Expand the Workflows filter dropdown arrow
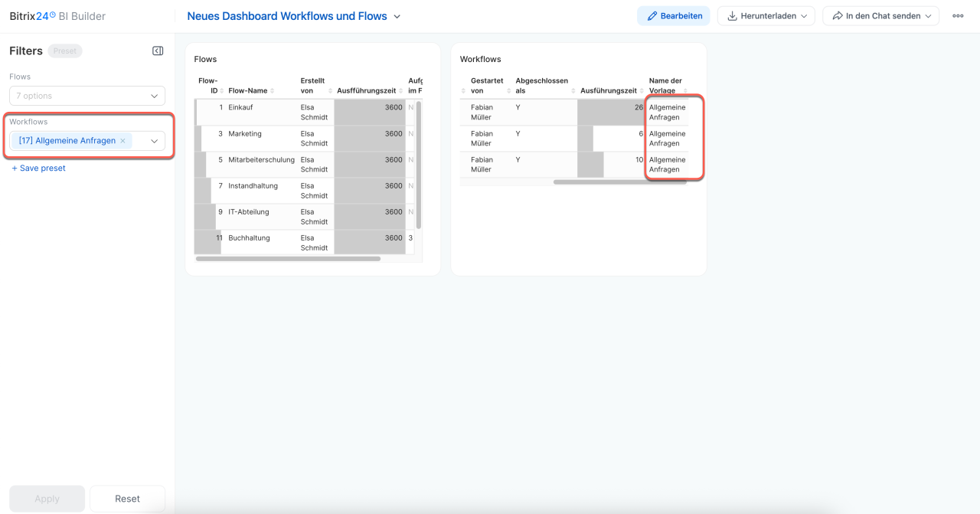The height and width of the screenshot is (514, 980). coord(154,141)
